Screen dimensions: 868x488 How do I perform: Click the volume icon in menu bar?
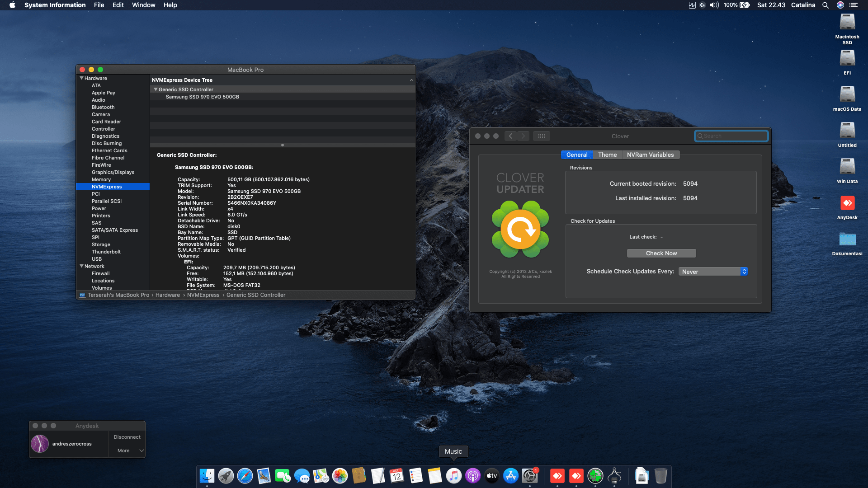[x=714, y=5]
